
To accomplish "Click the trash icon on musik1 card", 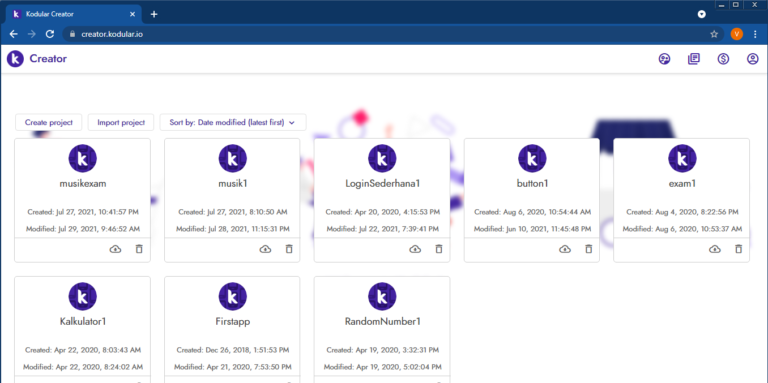I will pyautogui.click(x=289, y=249).
